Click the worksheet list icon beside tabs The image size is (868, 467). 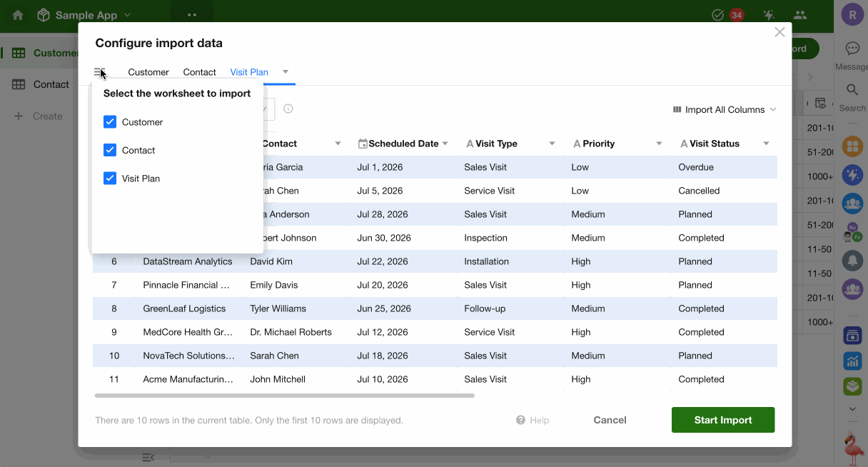click(99, 72)
